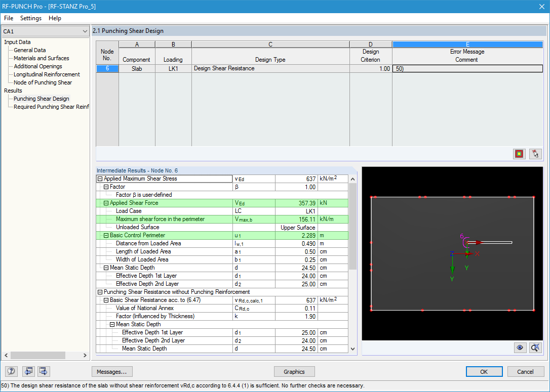This screenshot has height=392, width=550.
Task: Select node number 6 row cell
Action: [x=107, y=69]
